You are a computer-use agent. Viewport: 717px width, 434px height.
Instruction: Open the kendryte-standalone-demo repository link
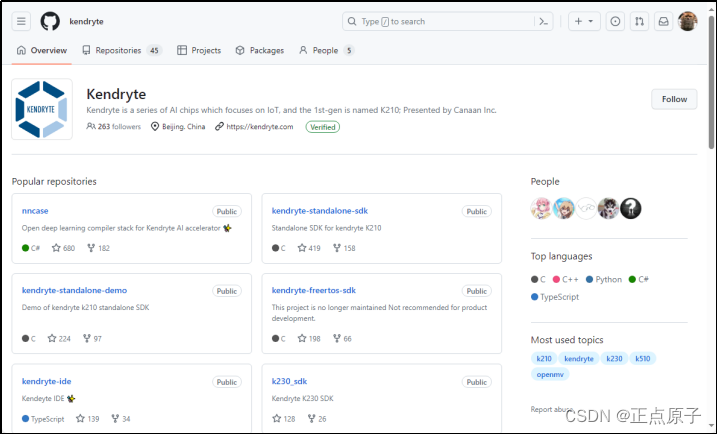coord(75,290)
